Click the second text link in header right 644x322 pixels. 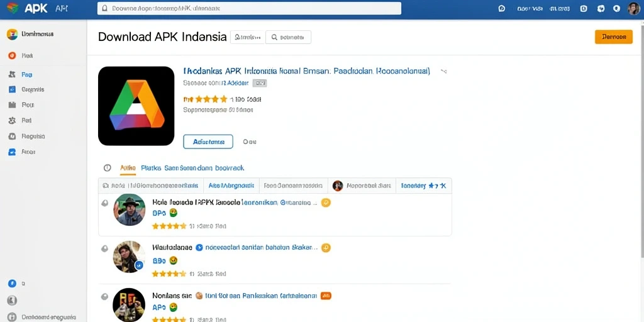click(561, 8)
